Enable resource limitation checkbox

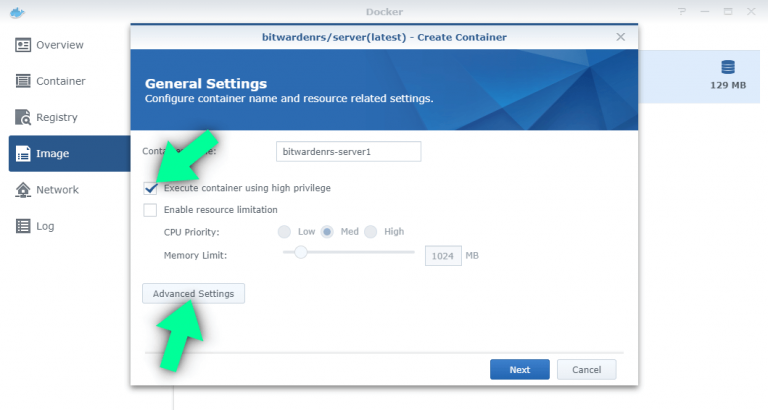tap(150, 210)
